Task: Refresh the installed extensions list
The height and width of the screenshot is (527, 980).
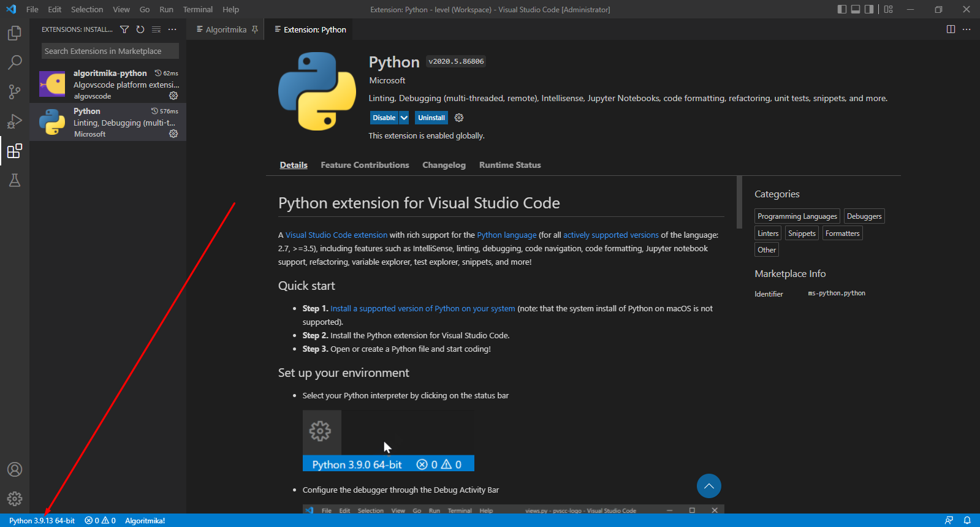Action: pos(140,29)
